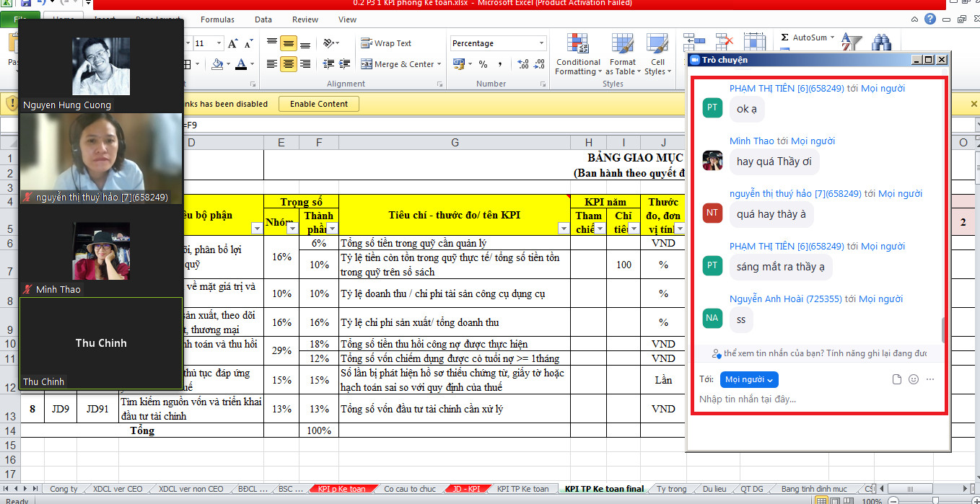980x504 pixels.
Task: Open the Percentage number format dropdown
Action: pos(541,43)
